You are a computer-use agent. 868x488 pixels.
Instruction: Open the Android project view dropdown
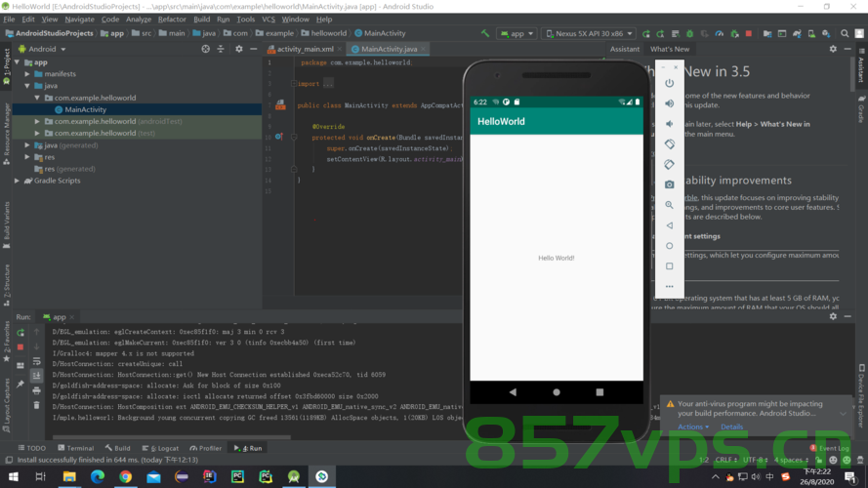tap(43, 49)
